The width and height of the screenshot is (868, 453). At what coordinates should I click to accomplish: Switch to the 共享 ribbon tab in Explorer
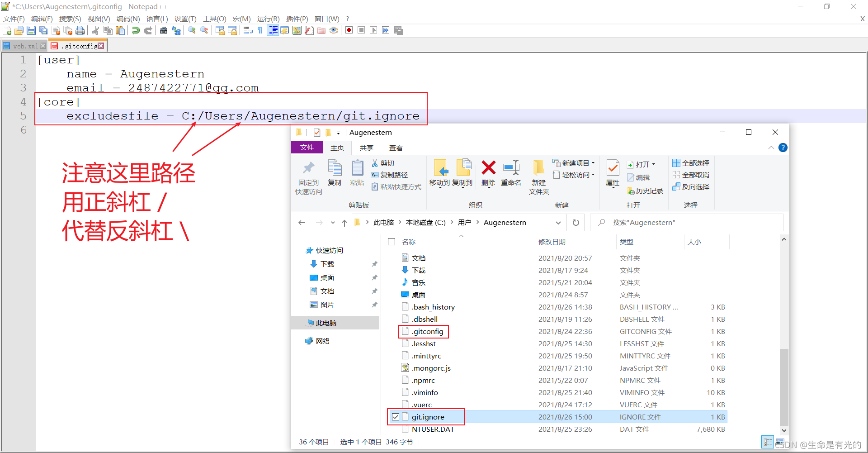367,148
